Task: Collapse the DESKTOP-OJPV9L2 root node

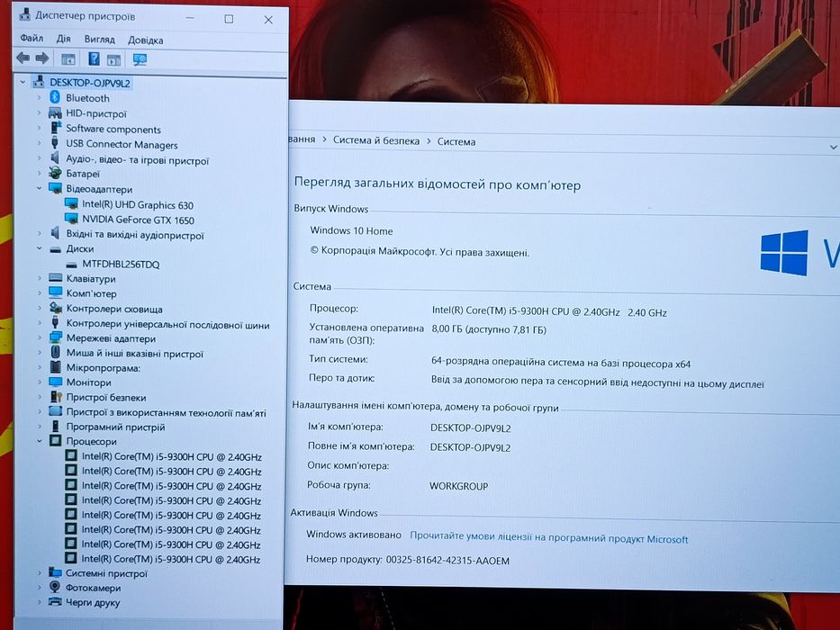Action: [23, 83]
